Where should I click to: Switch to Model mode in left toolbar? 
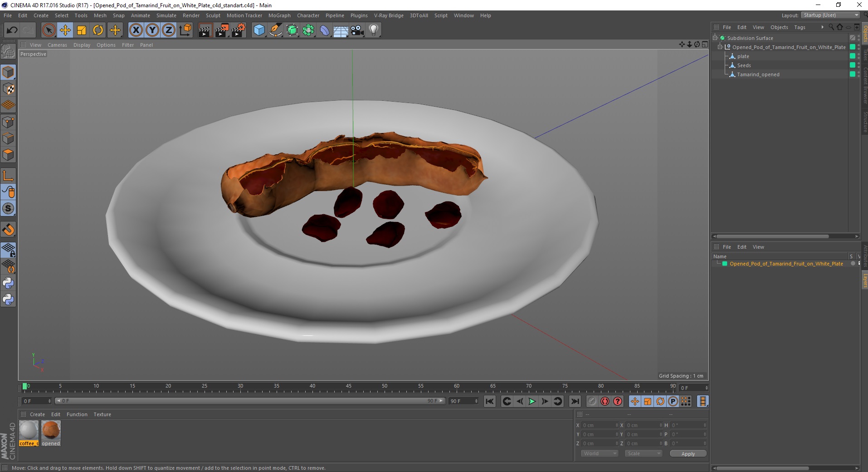coord(8,73)
